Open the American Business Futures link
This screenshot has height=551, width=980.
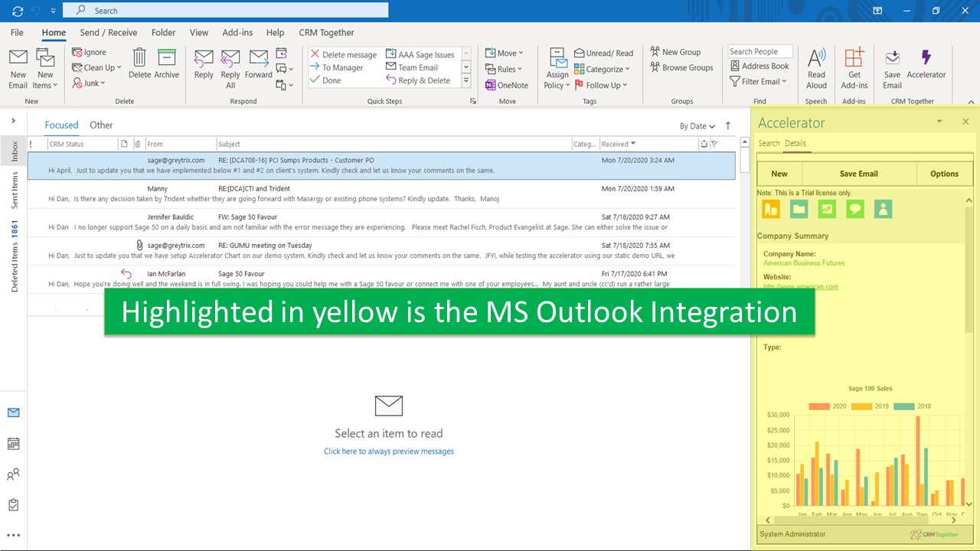[x=804, y=262]
